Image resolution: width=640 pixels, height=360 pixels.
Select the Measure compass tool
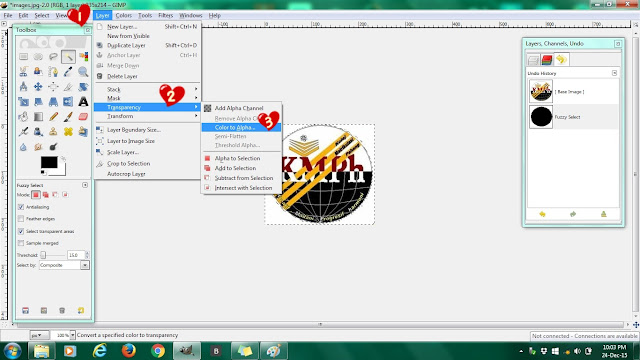point(24,87)
